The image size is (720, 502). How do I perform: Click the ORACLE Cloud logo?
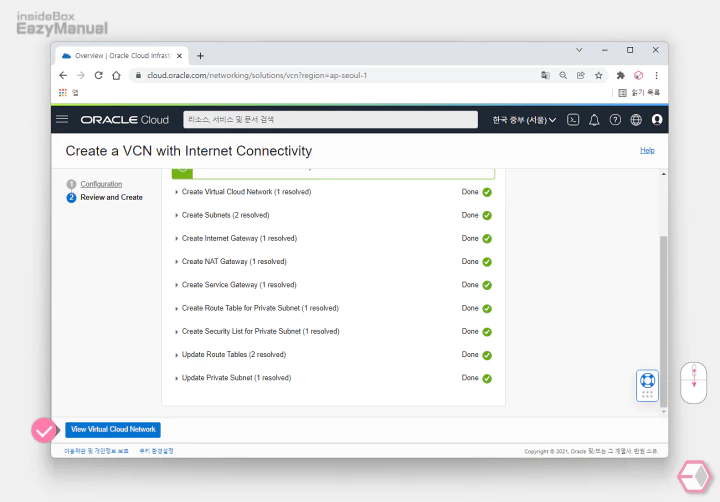[x=124, y=120]
